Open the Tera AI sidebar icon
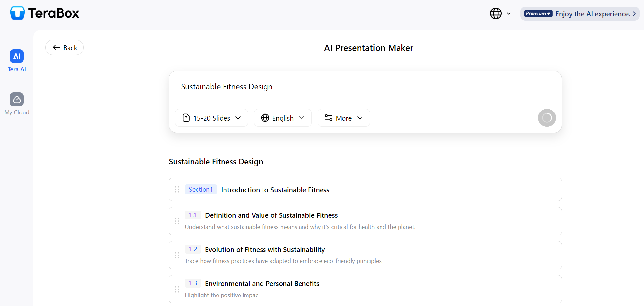The image size is (644, 306). click(17, 56)
